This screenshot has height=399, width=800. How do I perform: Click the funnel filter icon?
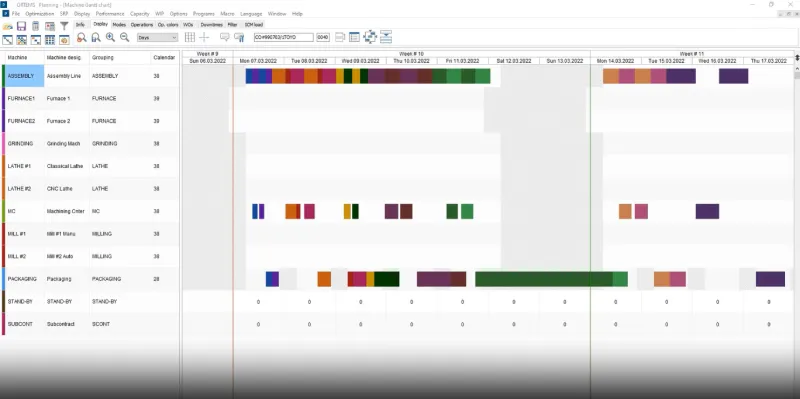tap(64, 26)
